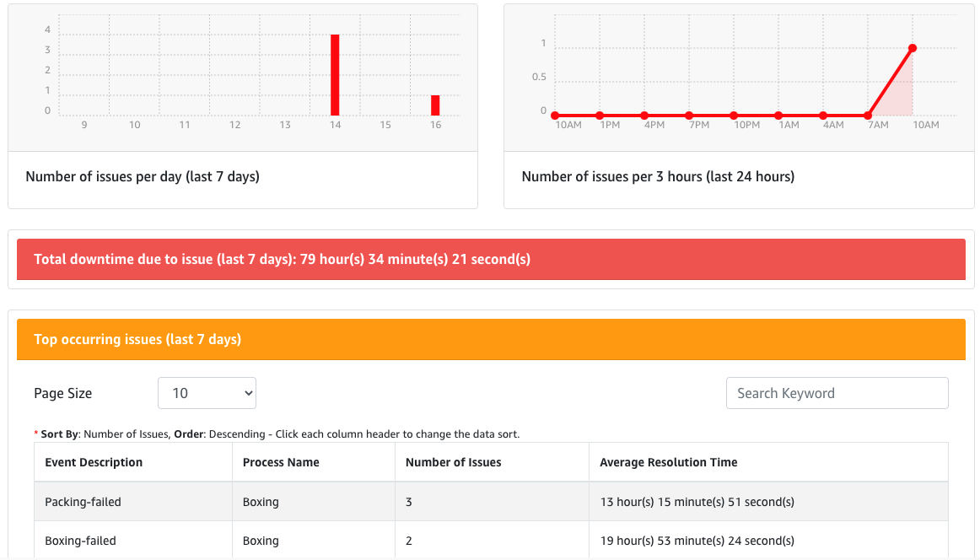Click the total downtime red banner
Viewport: 980px width, 560px height.
coord(490,259)
